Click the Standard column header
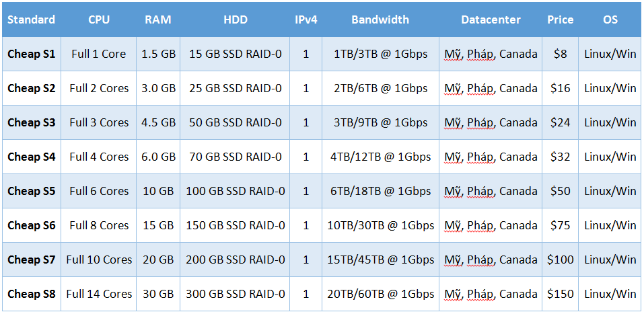The height and width of the screenshot is (314, 644). click(x=31, y=19)
